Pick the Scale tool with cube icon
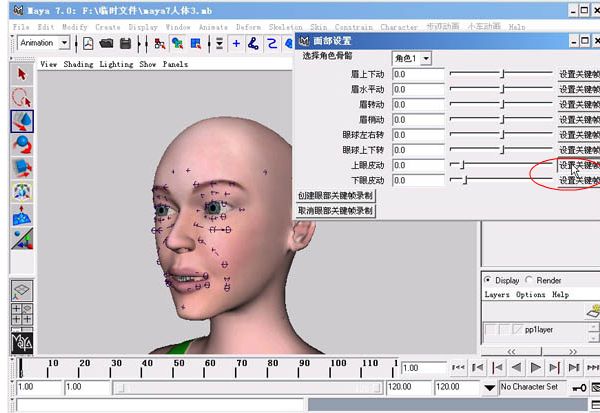 click(x=22, y=168)
